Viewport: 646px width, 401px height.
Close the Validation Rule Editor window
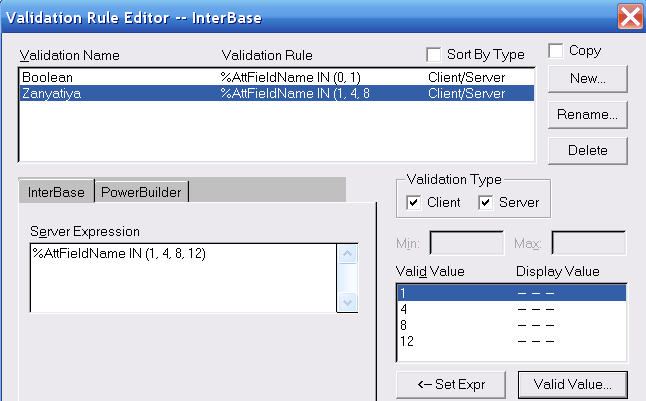[630, 16]
